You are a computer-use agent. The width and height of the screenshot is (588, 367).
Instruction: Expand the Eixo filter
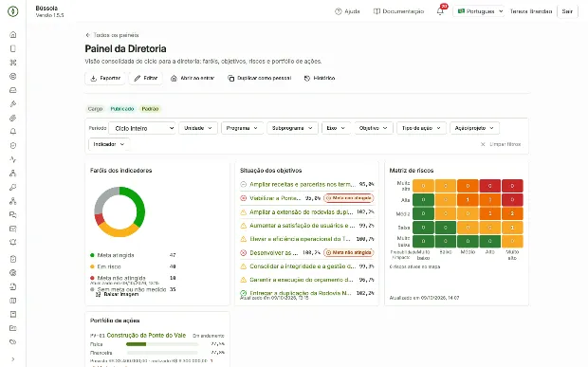pos(336,128)
